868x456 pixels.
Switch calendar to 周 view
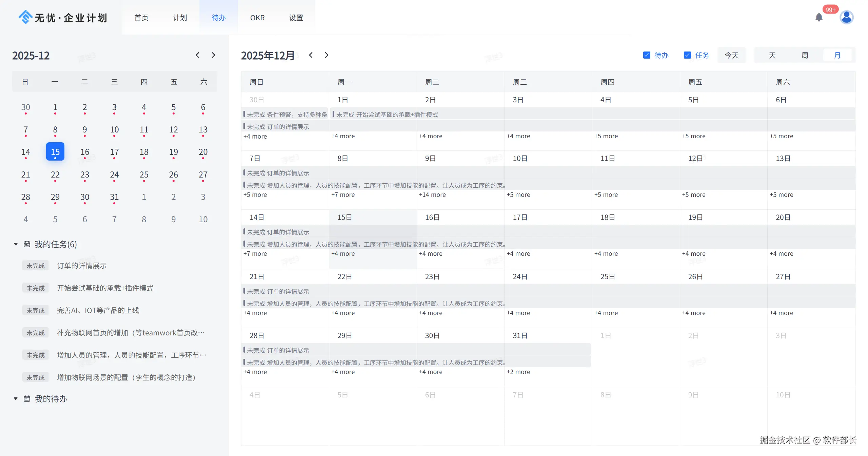(805, 55)
